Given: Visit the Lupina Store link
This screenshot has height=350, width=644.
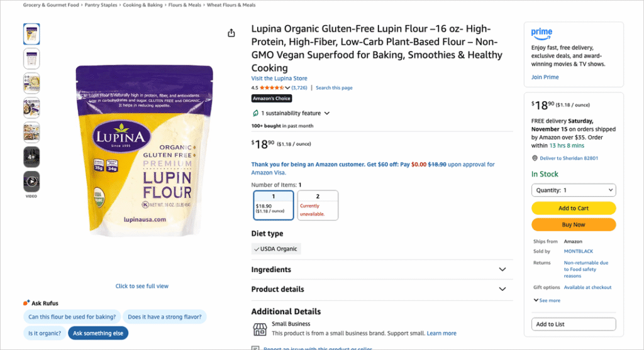Looking at the screenshot, I should [x=279, y=79].
